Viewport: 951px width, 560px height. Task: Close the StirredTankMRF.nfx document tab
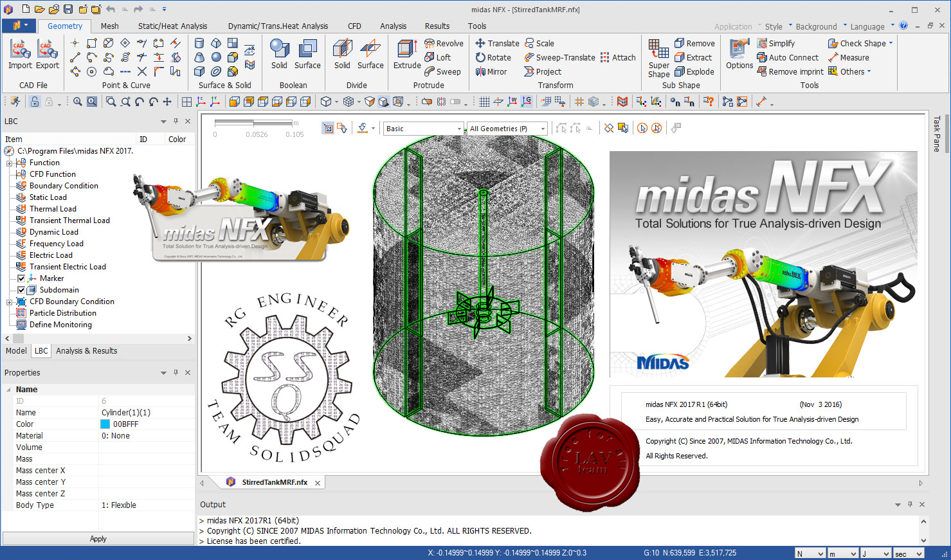pyautogui.click(x=318, y=483)
